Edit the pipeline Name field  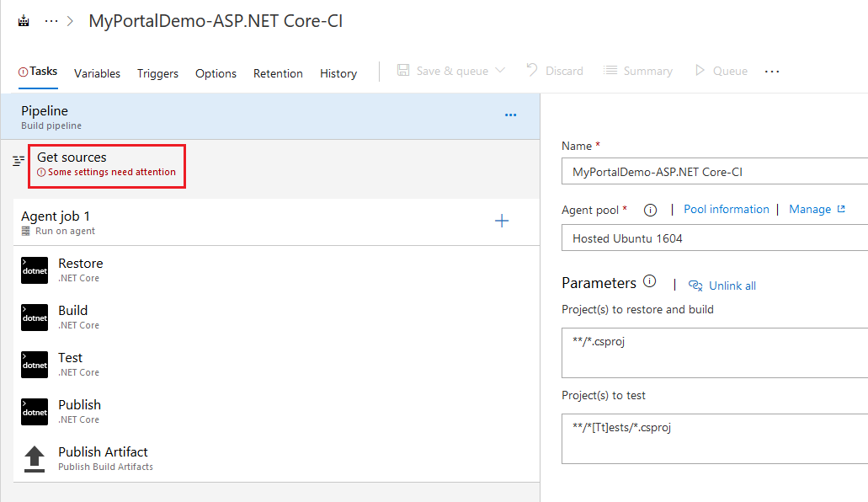point(715,171)
